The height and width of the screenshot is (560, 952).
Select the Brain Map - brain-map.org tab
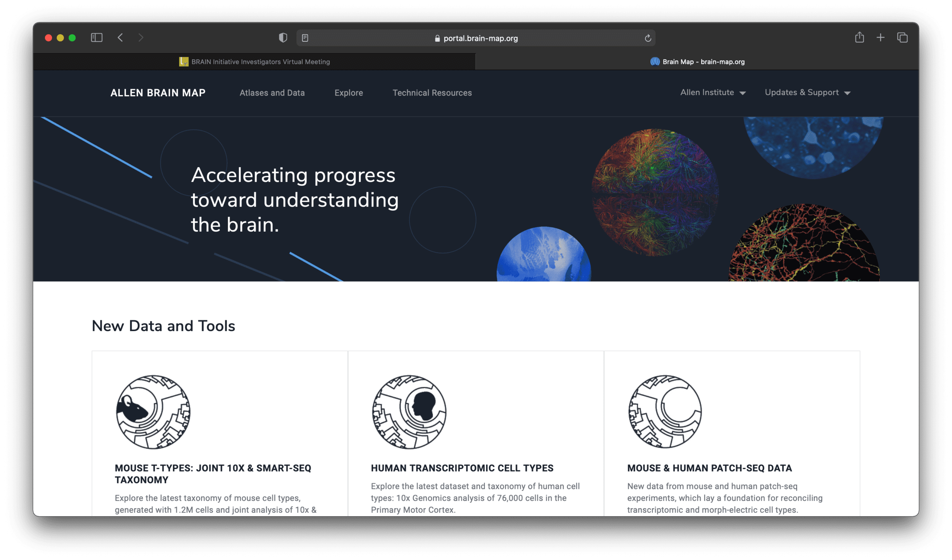[697, 62]
